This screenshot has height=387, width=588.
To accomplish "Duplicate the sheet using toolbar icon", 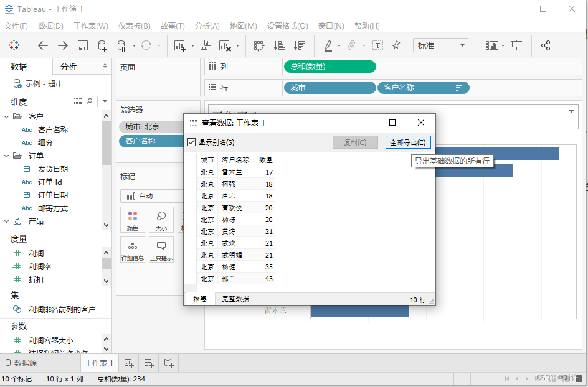I will point(206,45).
